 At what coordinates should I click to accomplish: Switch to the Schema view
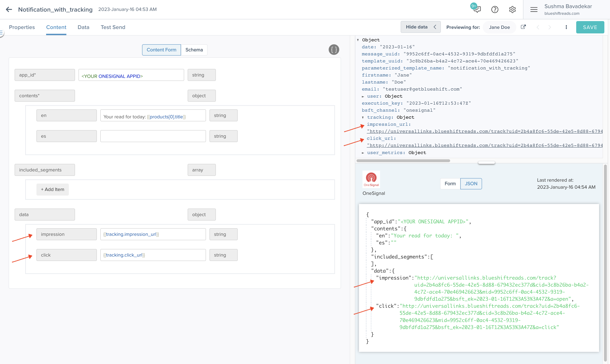tap(194, 50)
